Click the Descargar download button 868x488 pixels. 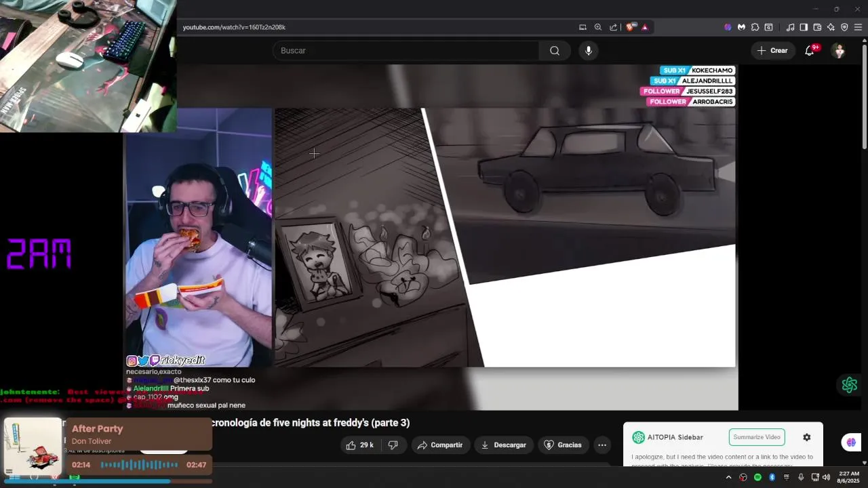pos(503,445)
